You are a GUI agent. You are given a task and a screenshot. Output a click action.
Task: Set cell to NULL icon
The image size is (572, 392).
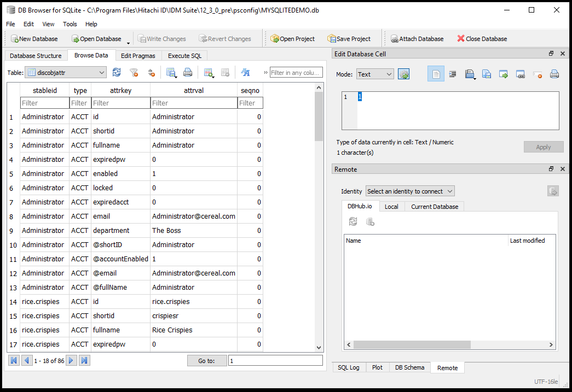(538, 74)
